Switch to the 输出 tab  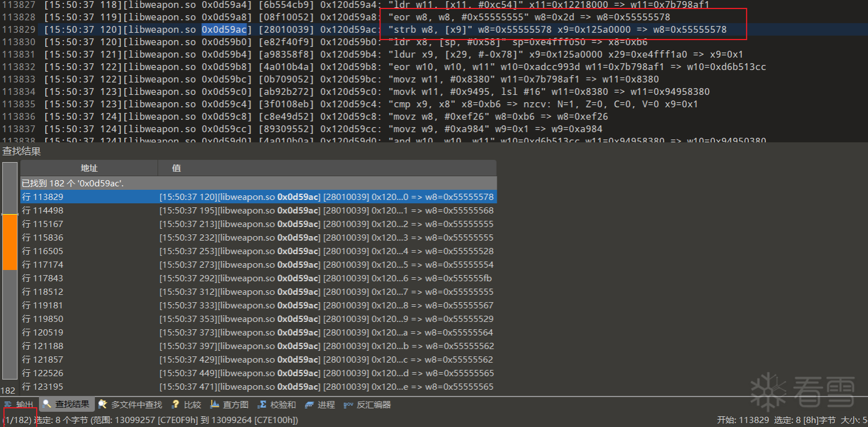click(19, 404)
